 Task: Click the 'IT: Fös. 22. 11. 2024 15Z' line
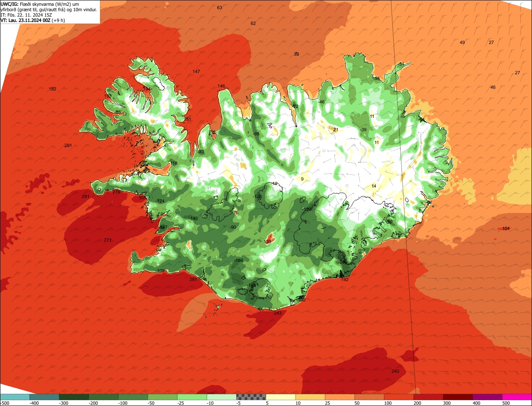[26, 15]
